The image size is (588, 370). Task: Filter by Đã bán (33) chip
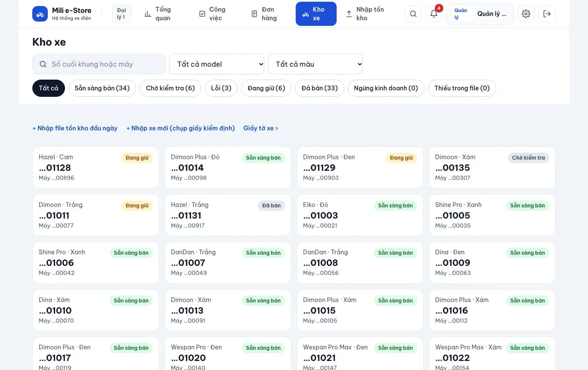319,88
